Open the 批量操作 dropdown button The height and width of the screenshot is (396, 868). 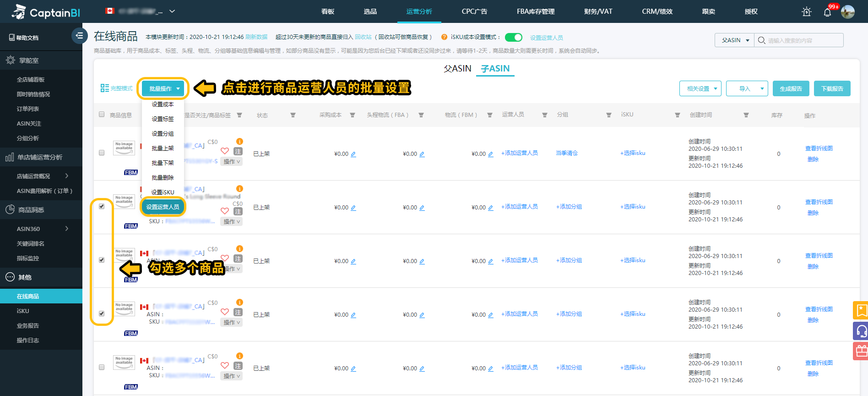163,88
